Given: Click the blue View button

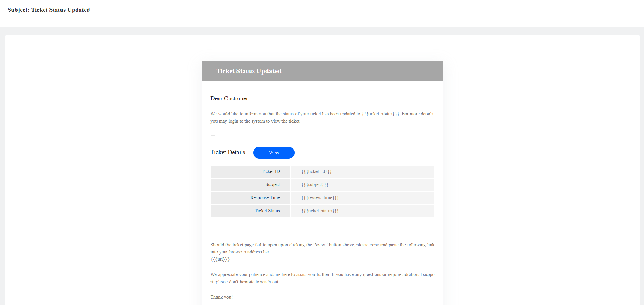Looking at the screenshot, I should coord(274,153).
